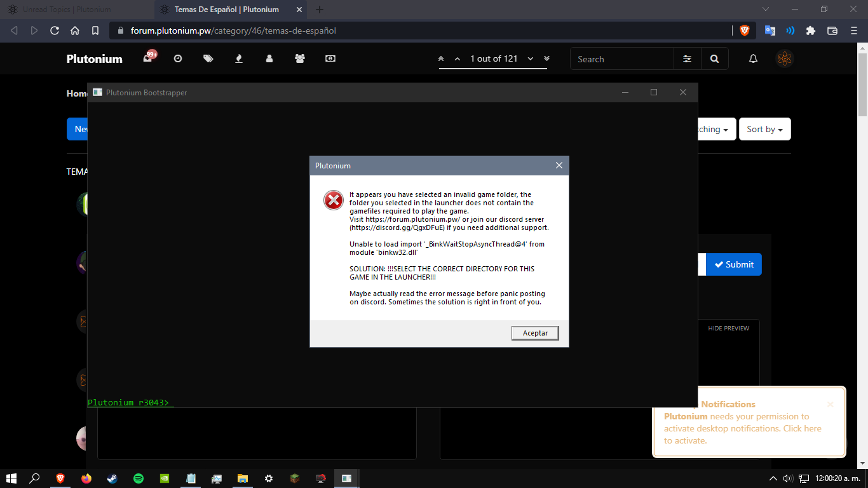The height and width of the screenshot is (488, 868).
Task: Open Firefox from the taskbar
Action: click(86, 478)
